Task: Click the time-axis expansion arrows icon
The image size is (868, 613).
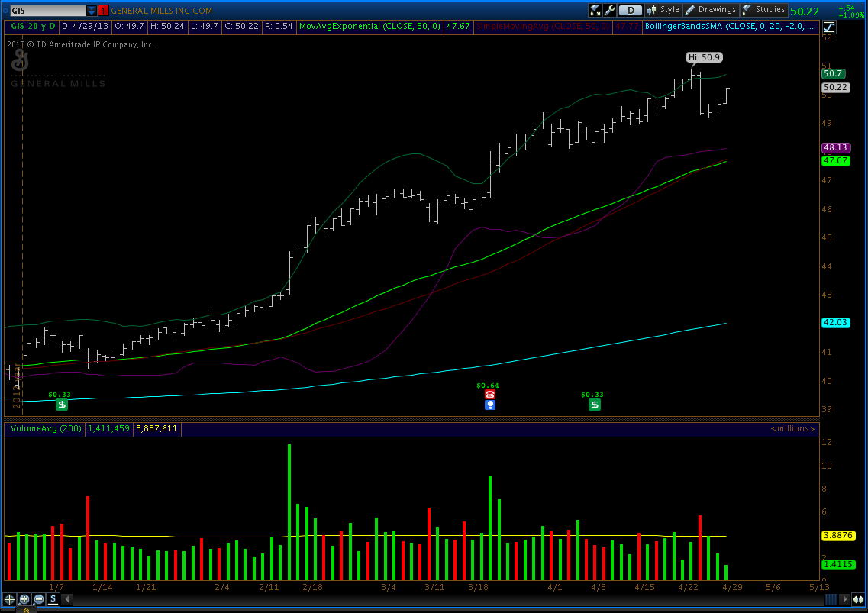Action: (x=858, y=599)
